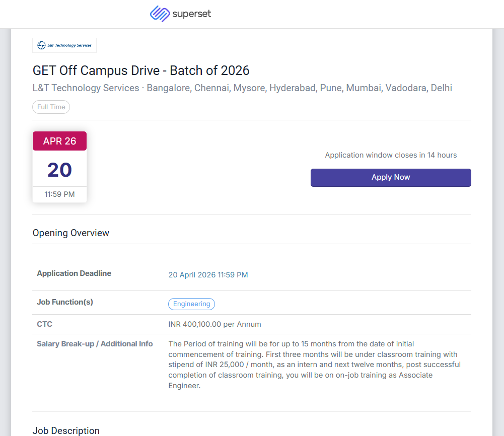
Task: Click the company and locations subtitle
Action: click(242, 88)
